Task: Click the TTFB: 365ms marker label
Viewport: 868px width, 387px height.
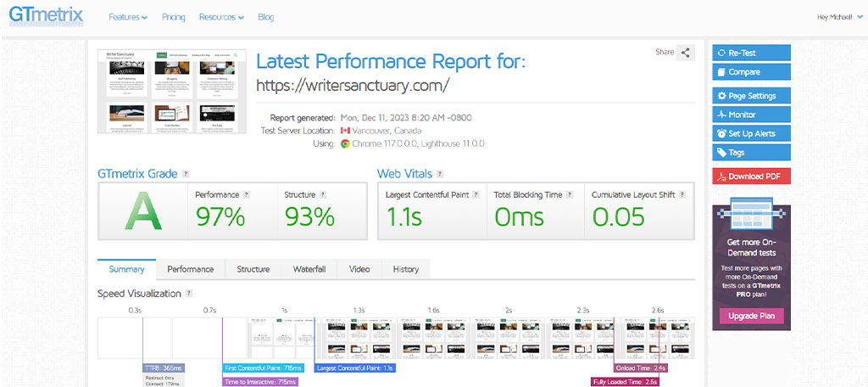Action: 163,368
